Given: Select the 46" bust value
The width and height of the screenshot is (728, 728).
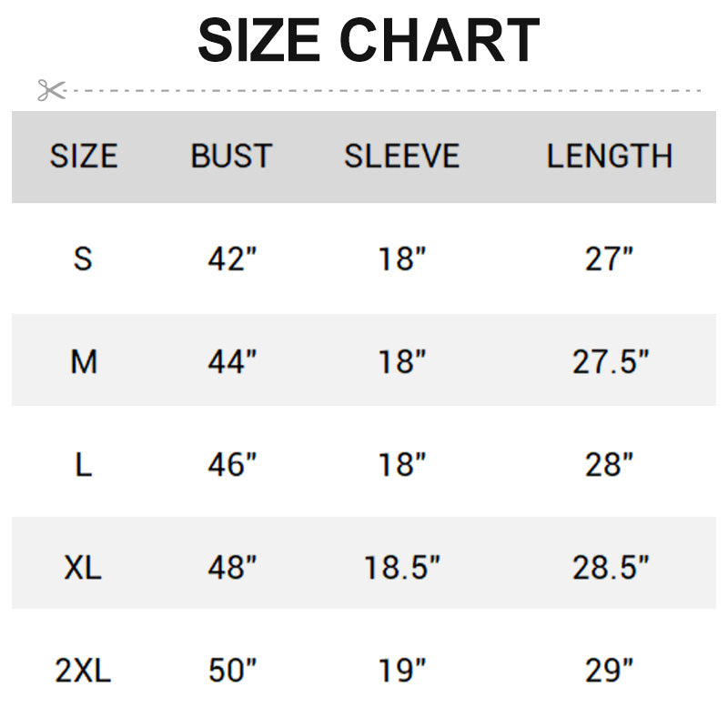Looking at the screenshot, I should click(232, 466).
